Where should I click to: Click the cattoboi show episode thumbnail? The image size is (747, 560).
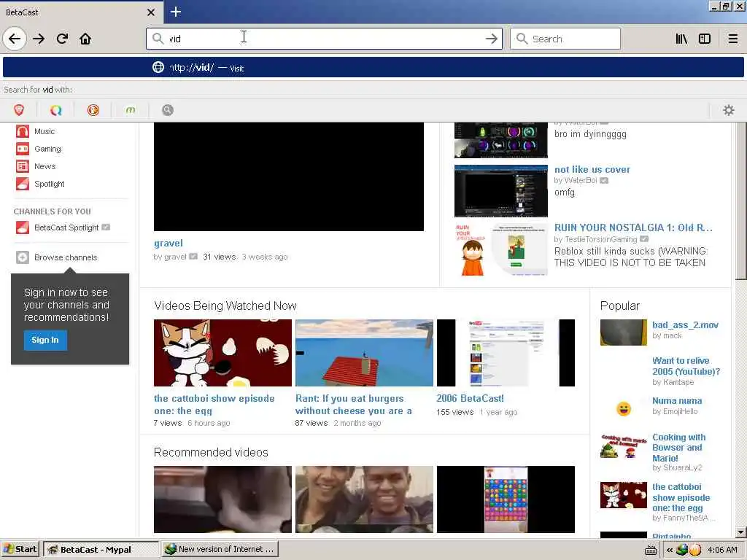click(222, 353)
